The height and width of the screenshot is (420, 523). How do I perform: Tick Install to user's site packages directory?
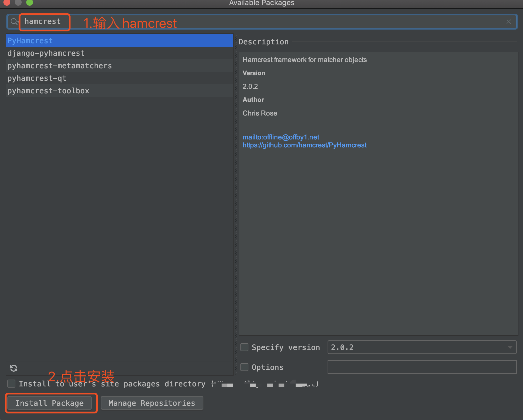click(11, 384)
